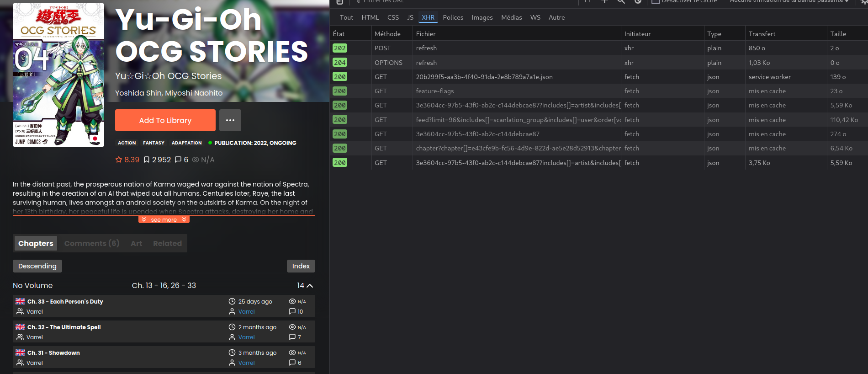
Task: Click the comments icon showing 7 on Ch. 32
Action: coord(292,337)
